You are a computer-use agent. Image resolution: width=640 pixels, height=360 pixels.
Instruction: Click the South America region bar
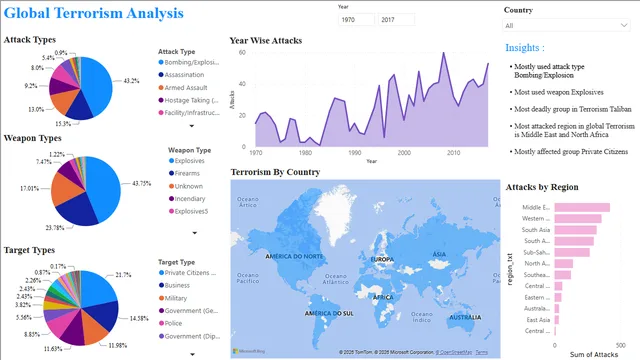[x=574, y=241]
